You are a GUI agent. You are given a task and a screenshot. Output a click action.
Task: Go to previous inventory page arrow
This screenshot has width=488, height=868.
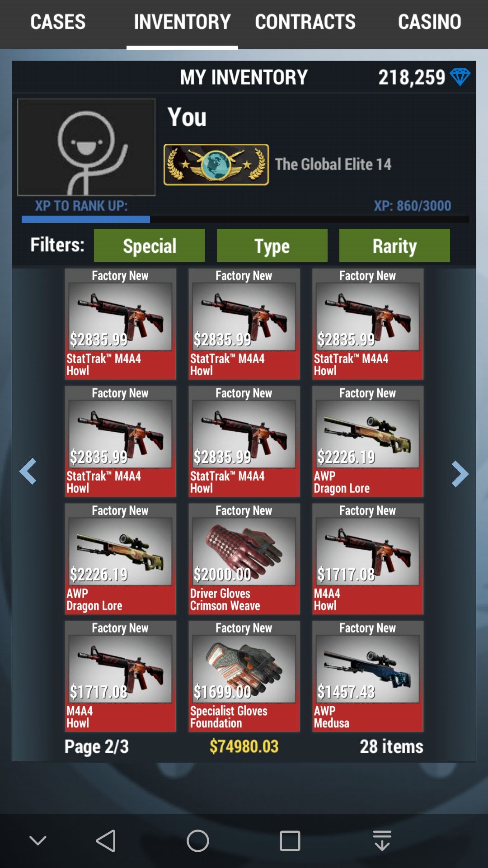[x=28, y=472]
